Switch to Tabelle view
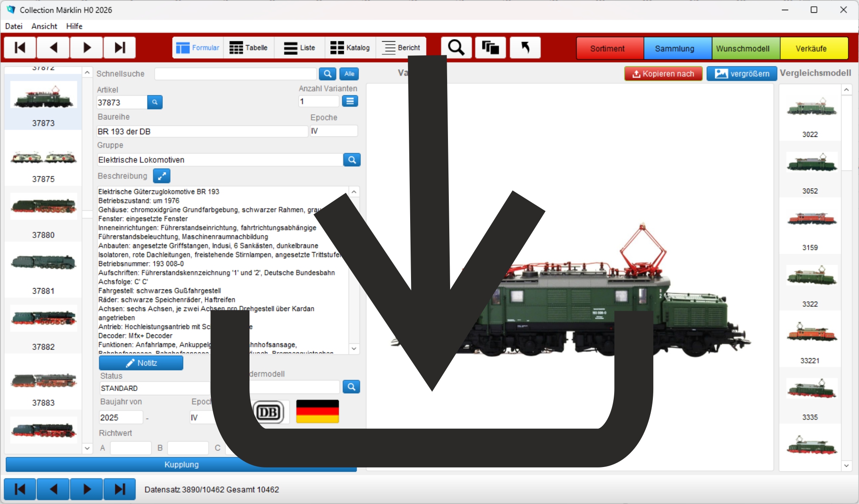The width and height of the screenshot is (859, 504). (249, 48)
